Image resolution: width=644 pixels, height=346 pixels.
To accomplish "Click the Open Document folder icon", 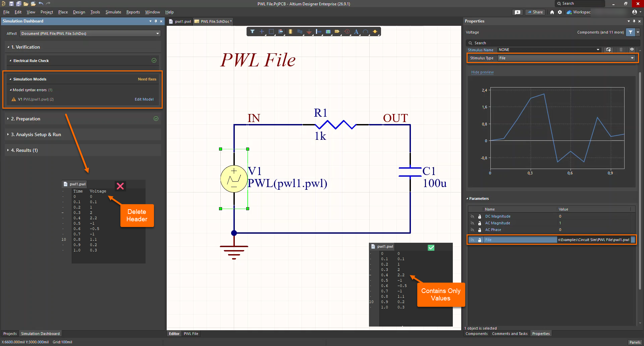I will [26, 4].
